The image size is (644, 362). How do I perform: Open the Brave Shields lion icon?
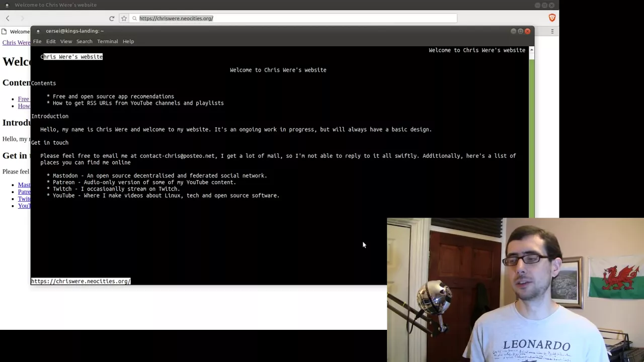[552, 18]
